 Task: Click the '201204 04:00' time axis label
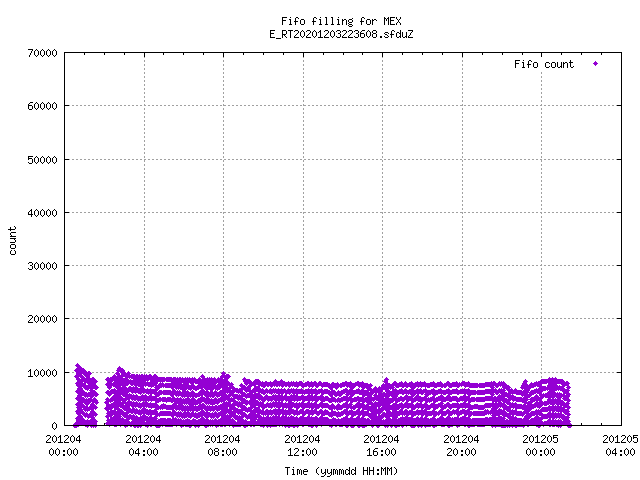[x=143, y=445]
